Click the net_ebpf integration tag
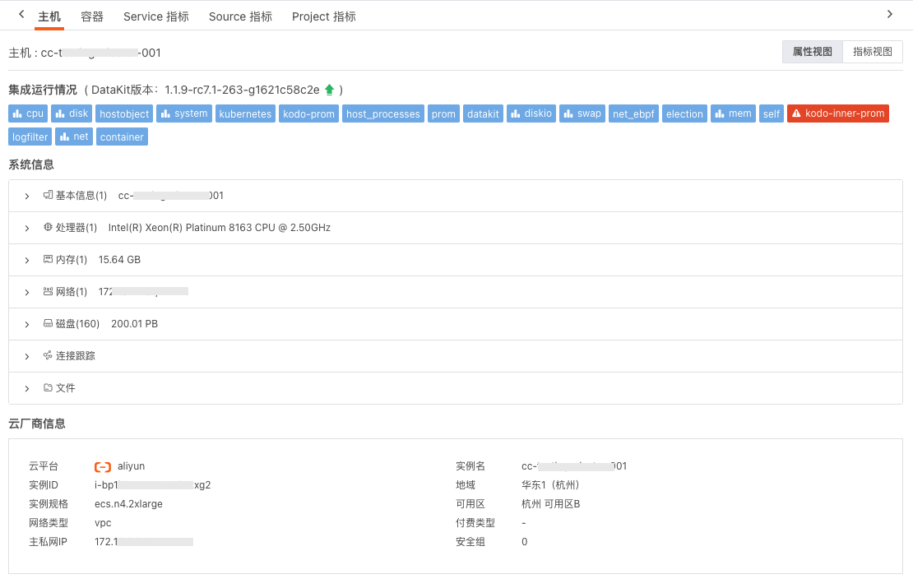The image size is (913, 588). [x=633, y=113]
